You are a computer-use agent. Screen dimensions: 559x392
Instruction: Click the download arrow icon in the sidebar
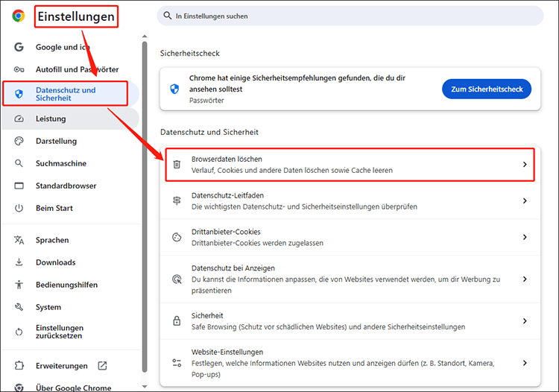[x=19, y=262]
